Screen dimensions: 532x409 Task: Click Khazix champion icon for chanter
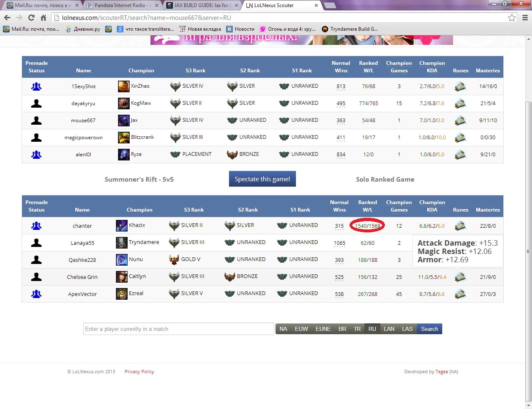(x=121, y=226)
